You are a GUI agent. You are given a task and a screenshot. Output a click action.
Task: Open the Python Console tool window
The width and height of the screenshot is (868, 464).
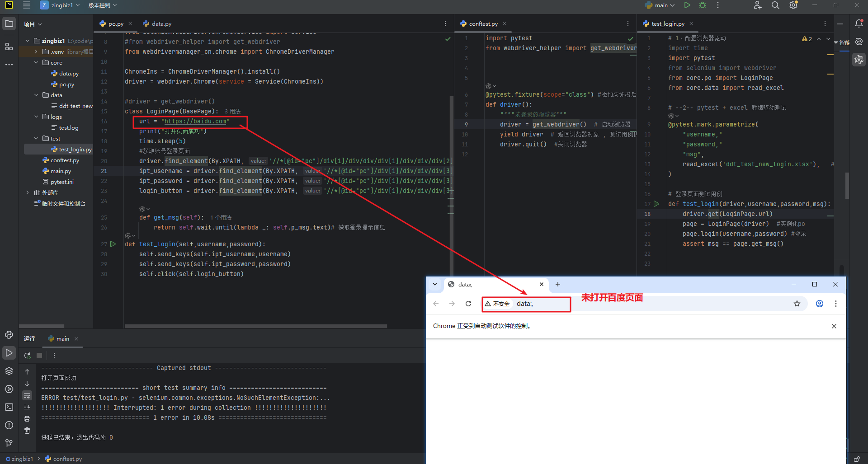(x=9, y=335)
